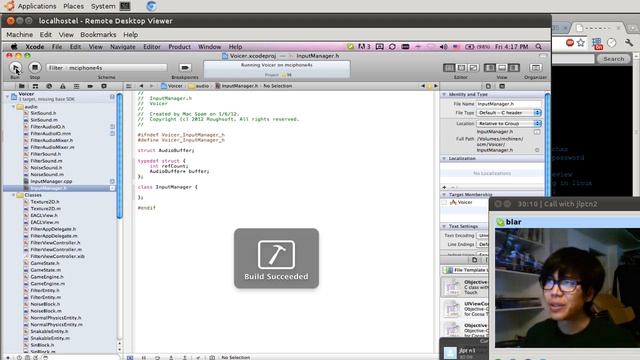
Task: Click wrench settings icon in browser
Action: 629,42
